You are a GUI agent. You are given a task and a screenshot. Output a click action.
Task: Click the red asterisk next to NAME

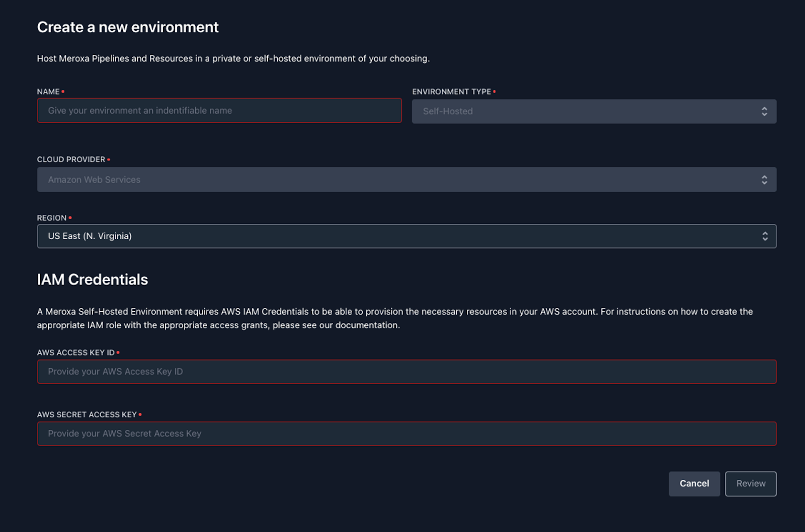(x=63, y=91)
